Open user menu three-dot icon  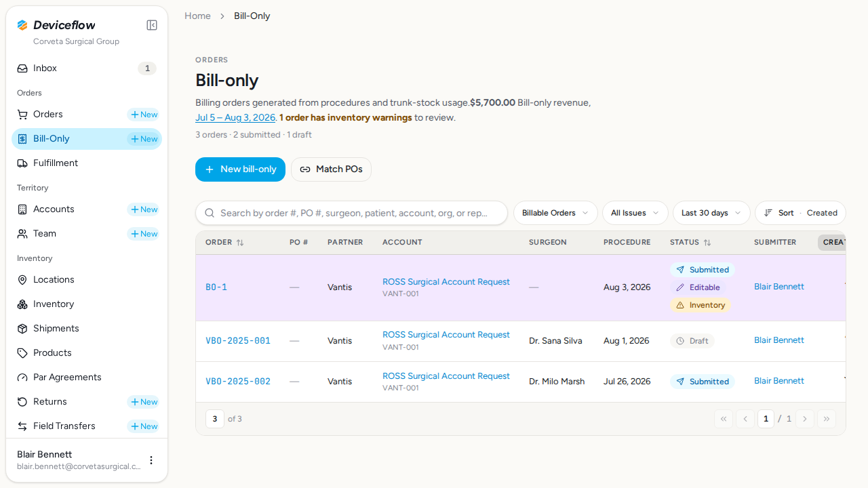(151, 460)
